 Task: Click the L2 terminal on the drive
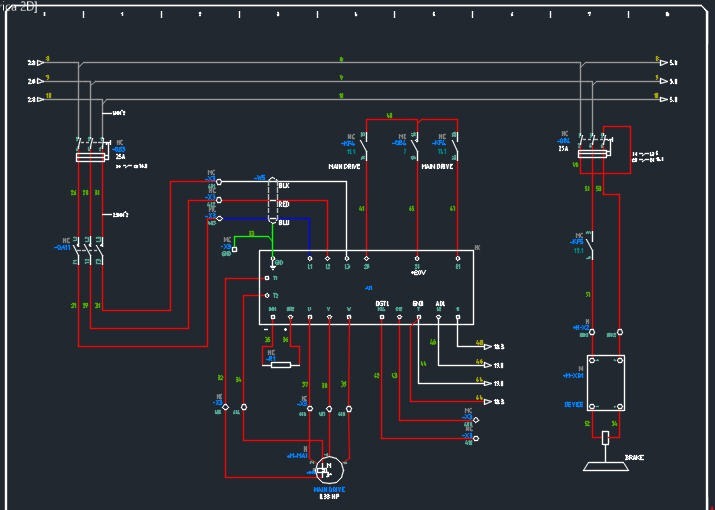(327, 259)
